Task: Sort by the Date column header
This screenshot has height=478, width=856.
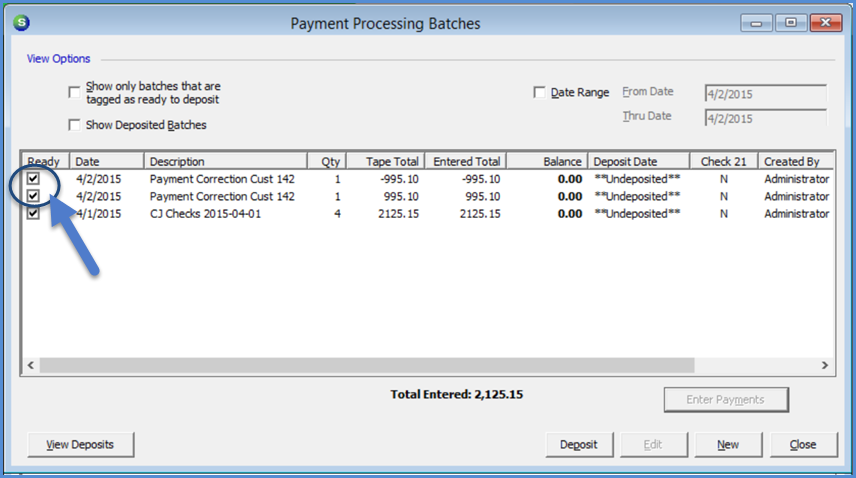Action: point(106,162)
